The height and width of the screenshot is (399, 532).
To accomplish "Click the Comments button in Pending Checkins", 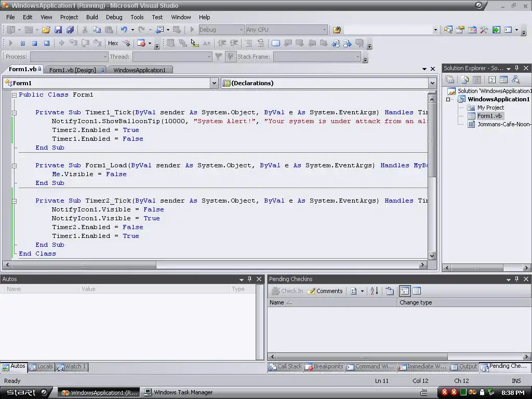I will point(325,291).
